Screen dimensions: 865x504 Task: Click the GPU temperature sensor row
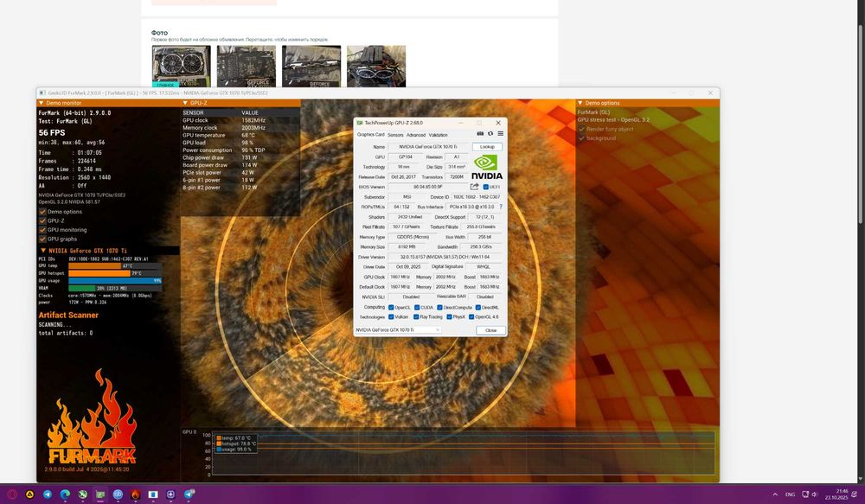[240, 135]
